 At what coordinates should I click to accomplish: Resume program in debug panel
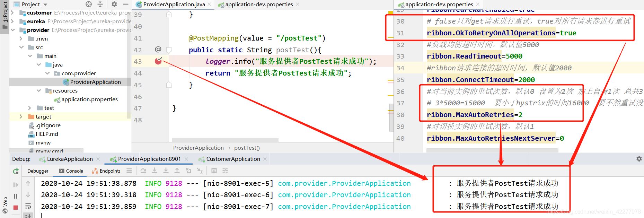pos(16,185)
